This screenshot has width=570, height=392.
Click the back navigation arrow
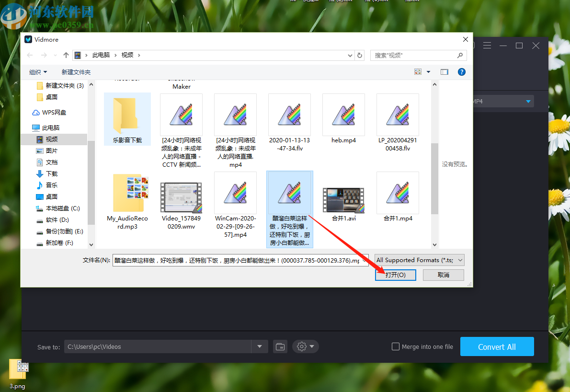pyautogui.click(x=29, y=55)
